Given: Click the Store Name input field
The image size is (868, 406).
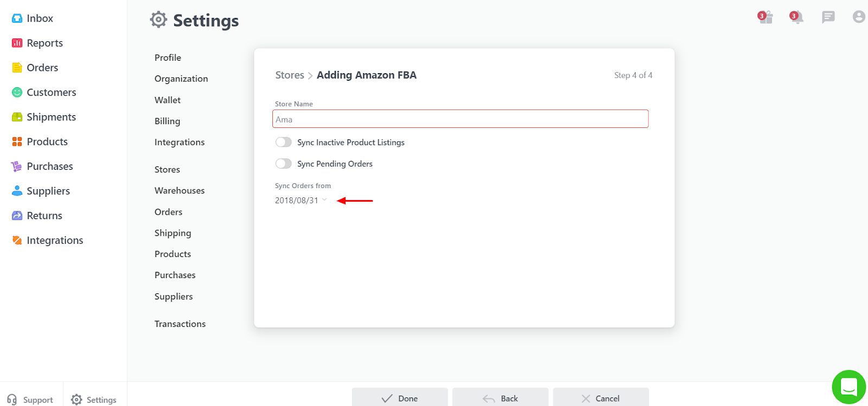Looking at the screenshot, I should click(x=460, y=119).
